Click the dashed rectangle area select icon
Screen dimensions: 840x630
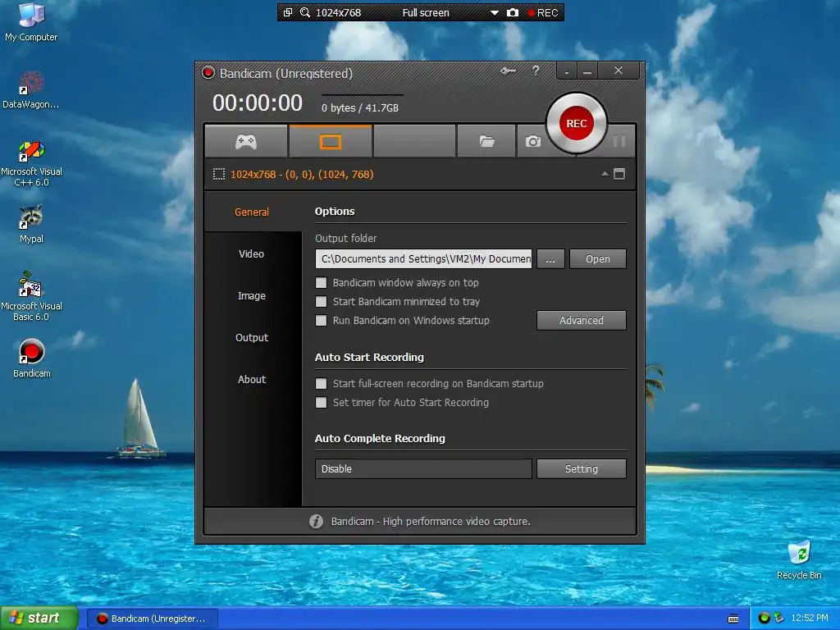click(218, 174)
